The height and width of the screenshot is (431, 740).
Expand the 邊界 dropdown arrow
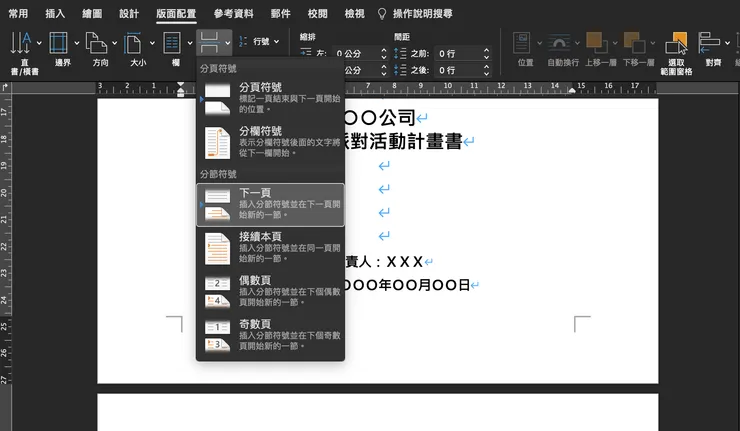click(77, 43)
